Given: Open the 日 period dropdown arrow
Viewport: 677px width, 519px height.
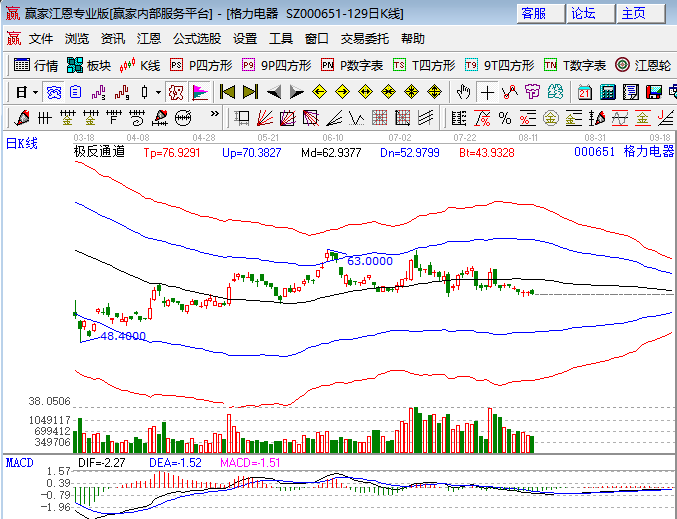Looking at the screenshot, I should [35, 92].
